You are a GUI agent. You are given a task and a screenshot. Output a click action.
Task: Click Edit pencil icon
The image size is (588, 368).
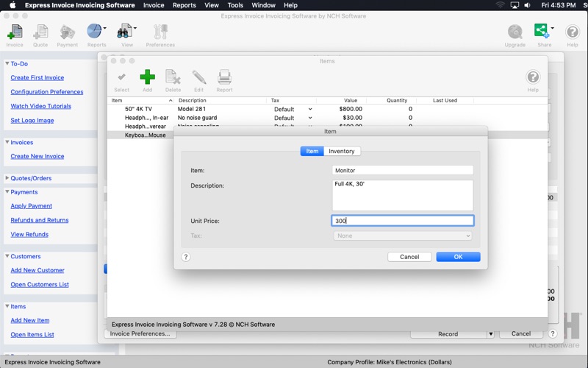tap(198, 77)
